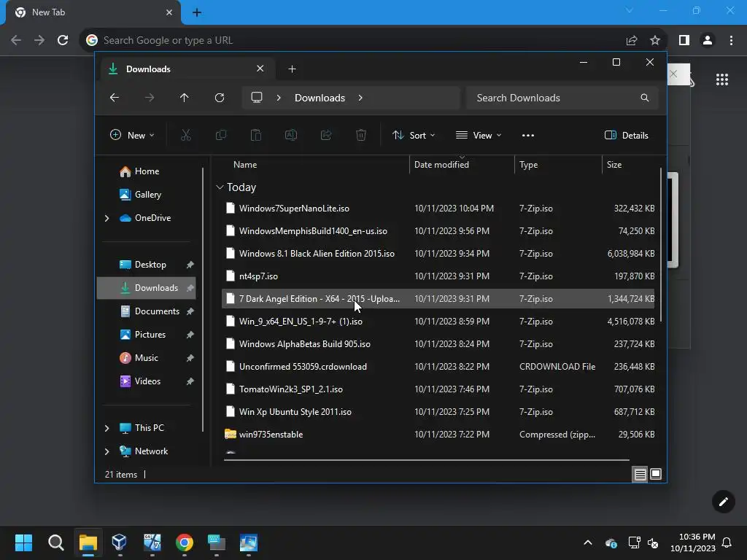The image size is (747, 560).
Task: Click the horizontal scrollbar of file list
Action: [x=426, y=460]
